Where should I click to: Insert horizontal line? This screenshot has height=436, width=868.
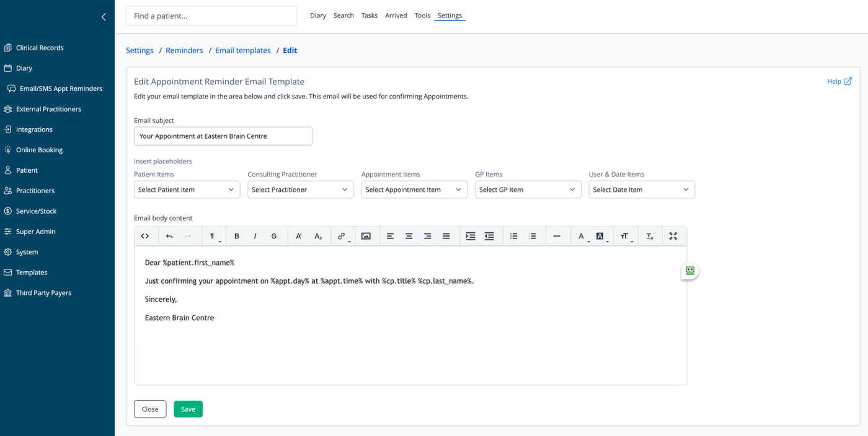(557, 236)
